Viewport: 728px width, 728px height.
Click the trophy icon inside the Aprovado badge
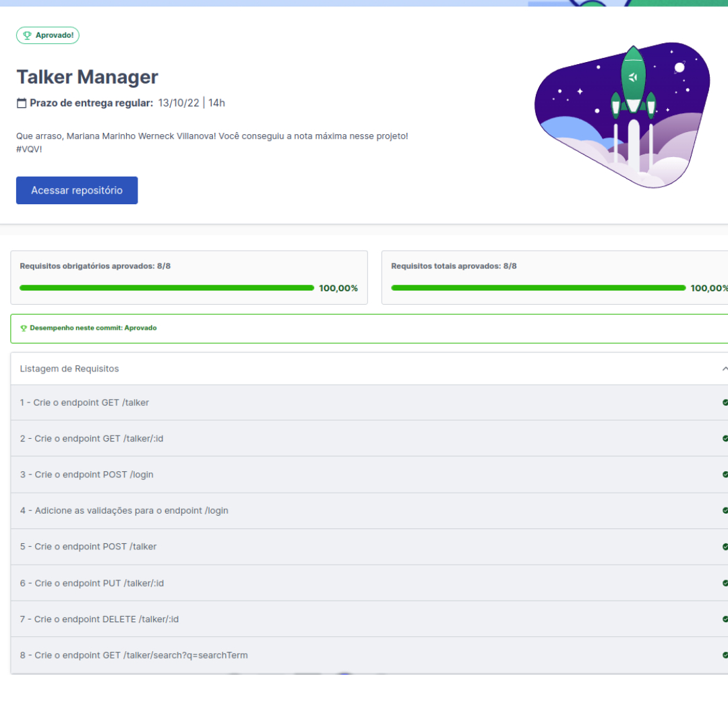[x=27, y=35]
